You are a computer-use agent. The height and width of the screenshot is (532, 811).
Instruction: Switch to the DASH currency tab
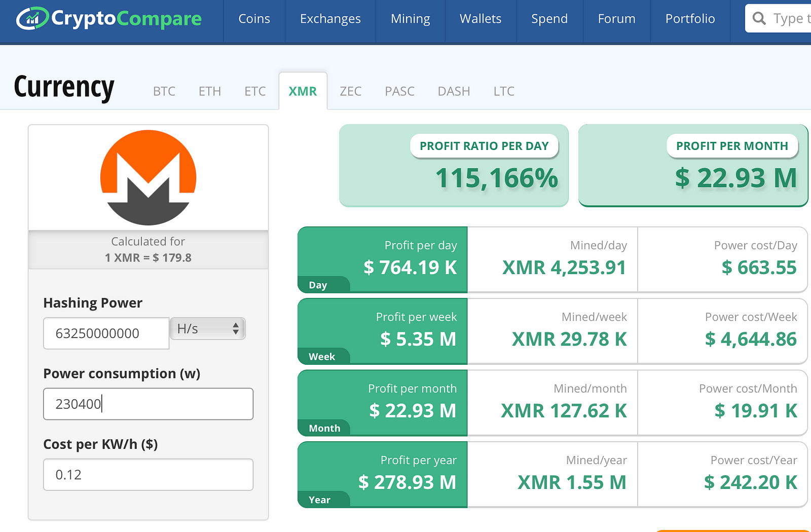454,91
